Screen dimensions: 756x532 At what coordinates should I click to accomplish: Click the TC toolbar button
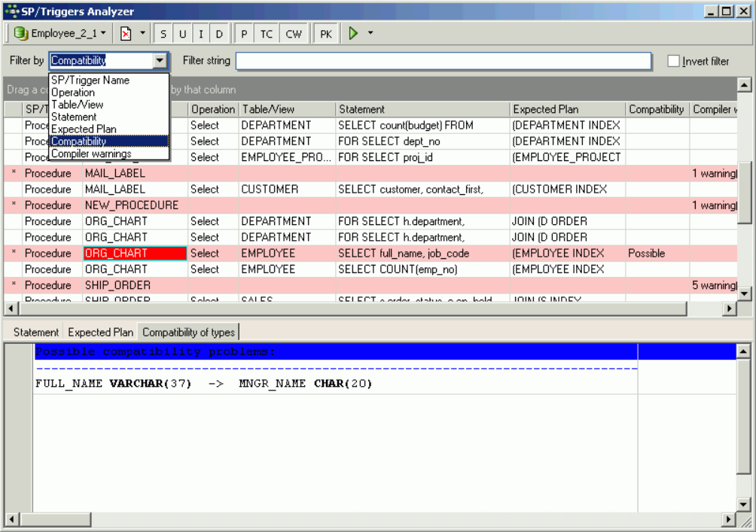(267, 34)
